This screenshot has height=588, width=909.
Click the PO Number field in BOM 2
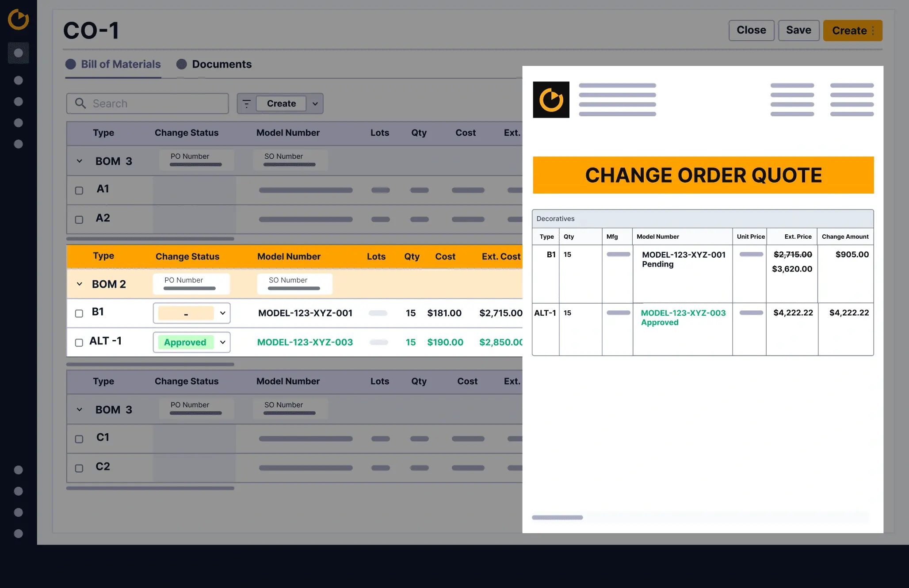click(x=191, y=283)
